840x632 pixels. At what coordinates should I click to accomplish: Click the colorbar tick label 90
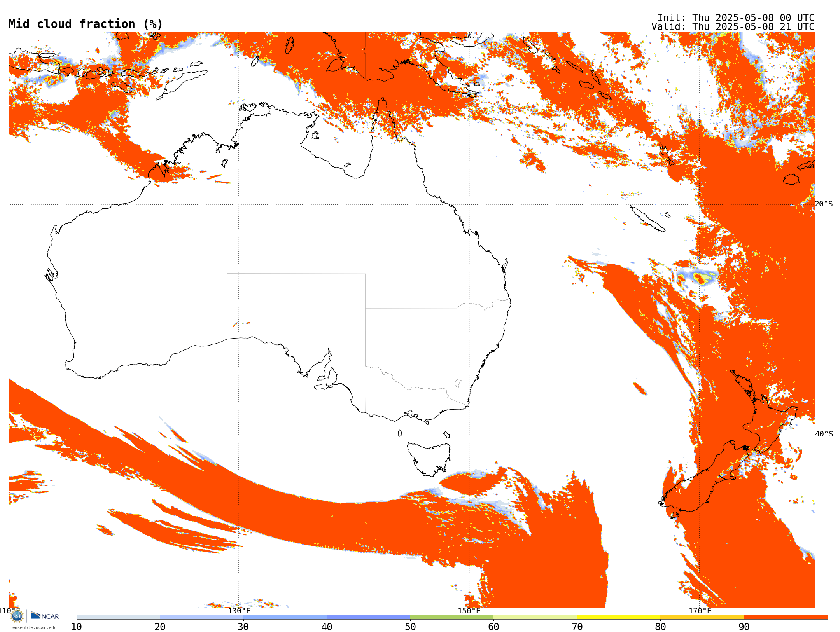tap(744, 627)
